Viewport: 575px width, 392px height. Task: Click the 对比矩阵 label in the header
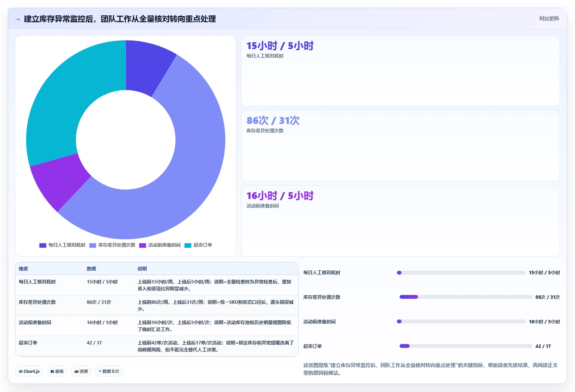pos(549,18)
